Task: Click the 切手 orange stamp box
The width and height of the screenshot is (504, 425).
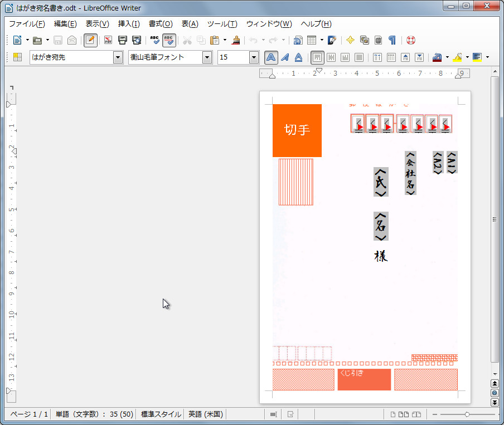Action: coord(297,130)
